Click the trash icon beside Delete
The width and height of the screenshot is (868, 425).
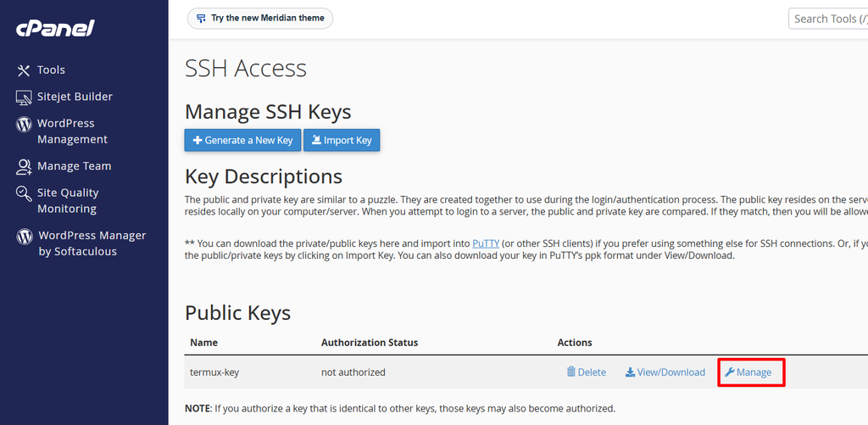[x=570, y=372]
